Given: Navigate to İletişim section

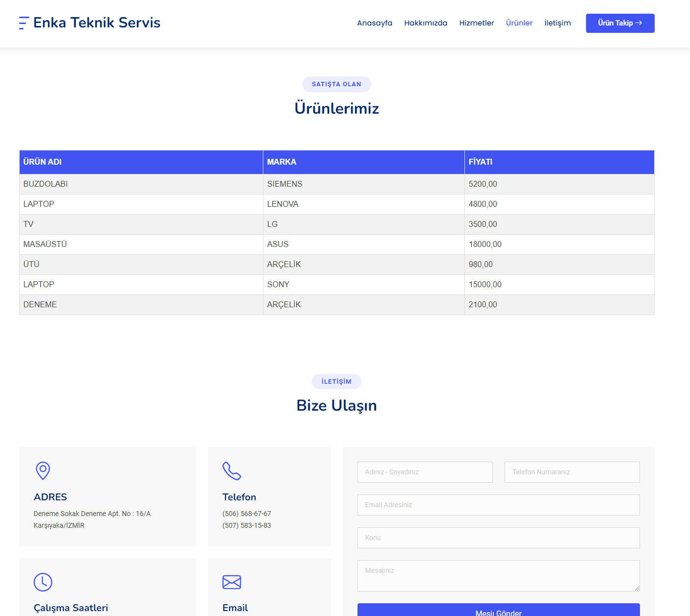Looking at the screenshot, I should (557, 23).
